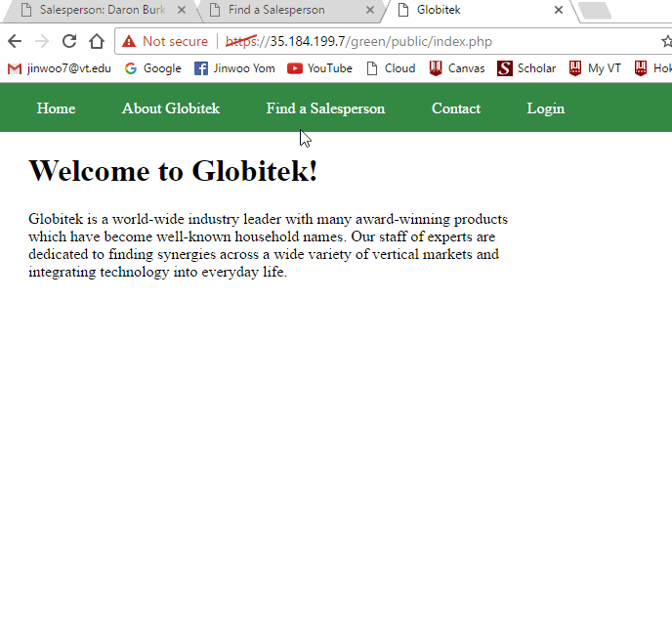Go to Home in the green navigation
This screenshot has height=644, width=672.
[x=56, y=108]
